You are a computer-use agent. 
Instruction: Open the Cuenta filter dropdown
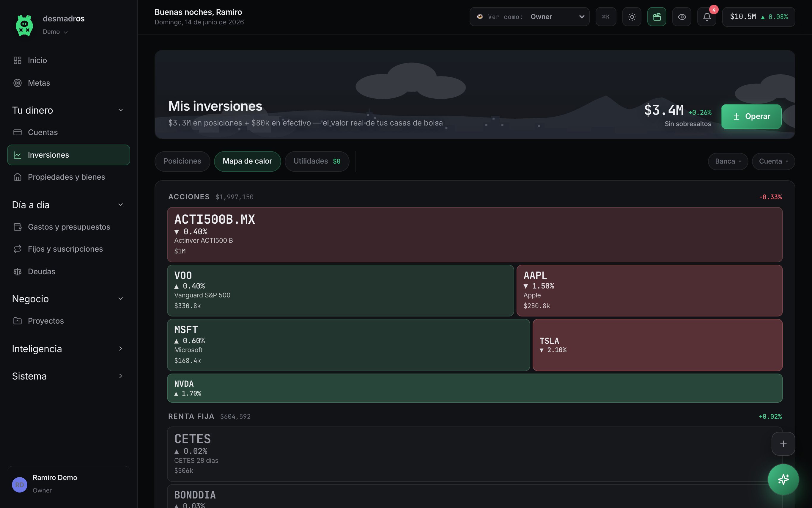[x=773, y=162]
